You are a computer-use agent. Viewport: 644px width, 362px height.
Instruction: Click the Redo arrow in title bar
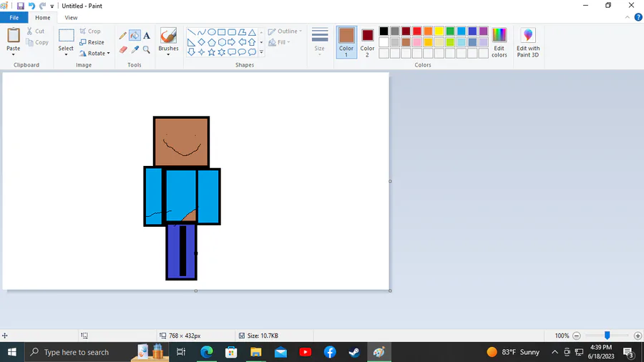coord(42,6)
